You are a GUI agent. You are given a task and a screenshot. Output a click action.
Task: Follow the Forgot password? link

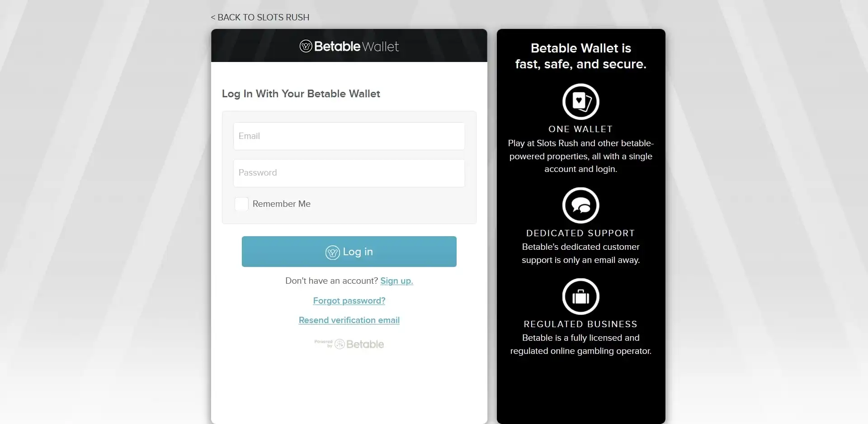349,301
